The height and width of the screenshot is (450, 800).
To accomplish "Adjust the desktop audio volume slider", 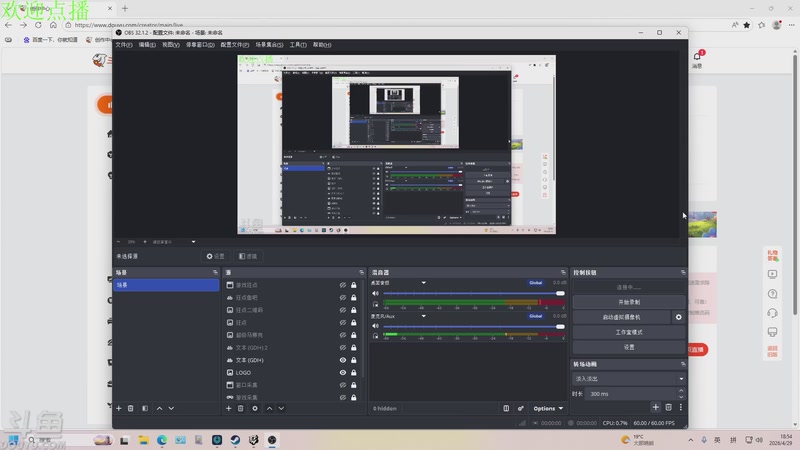I will coord(474,293).
